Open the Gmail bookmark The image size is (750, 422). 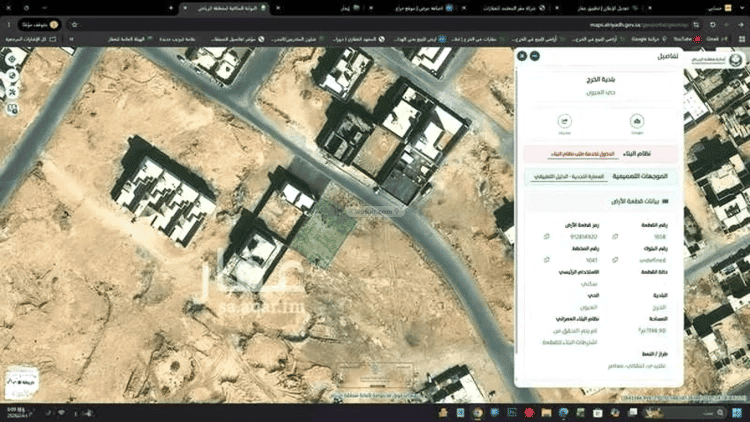[717, 39]
